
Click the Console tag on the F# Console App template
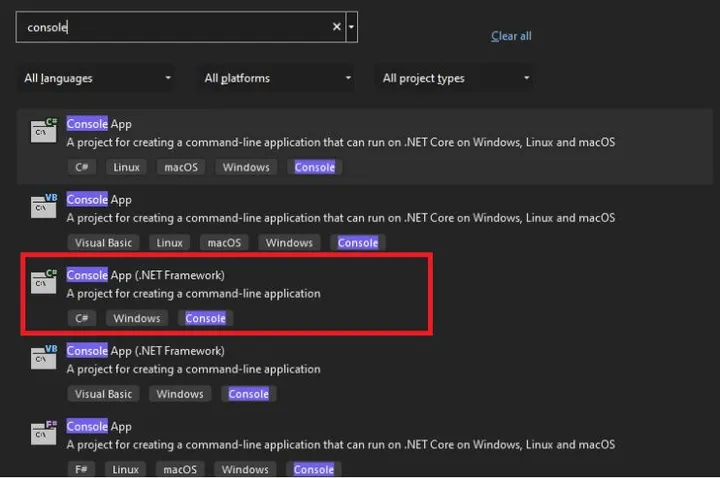[x=314, y=469]
